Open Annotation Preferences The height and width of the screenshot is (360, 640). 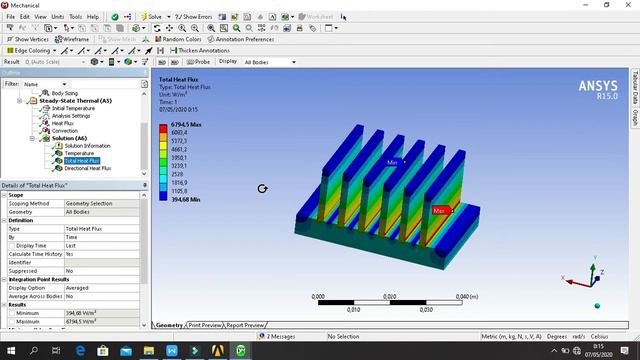240,39
